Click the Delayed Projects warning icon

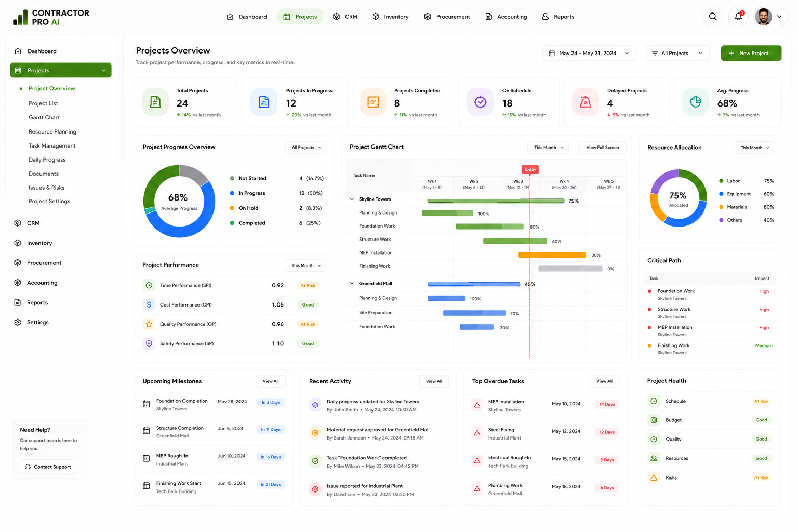586,102
